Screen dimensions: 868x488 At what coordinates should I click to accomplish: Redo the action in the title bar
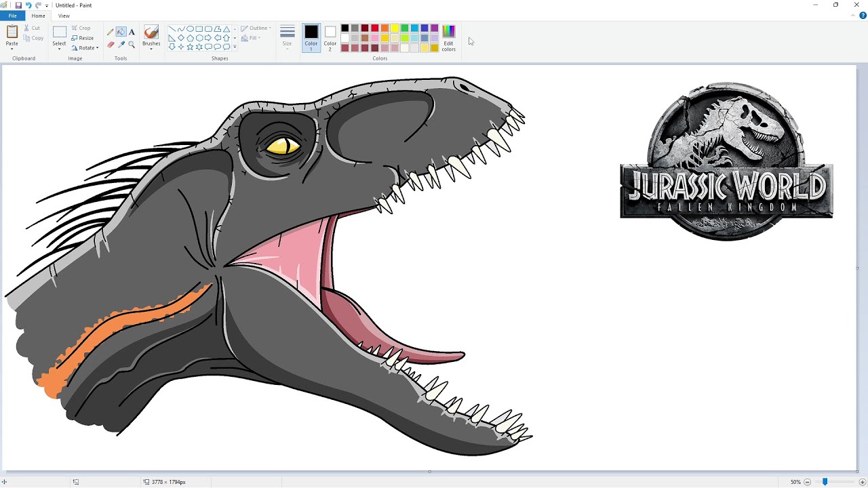[38, 5]
